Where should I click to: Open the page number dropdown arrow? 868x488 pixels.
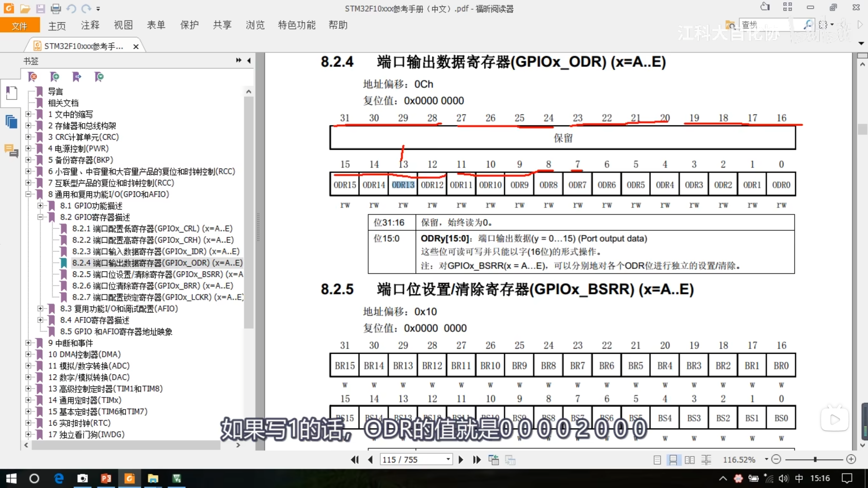(x=448, y=460)
